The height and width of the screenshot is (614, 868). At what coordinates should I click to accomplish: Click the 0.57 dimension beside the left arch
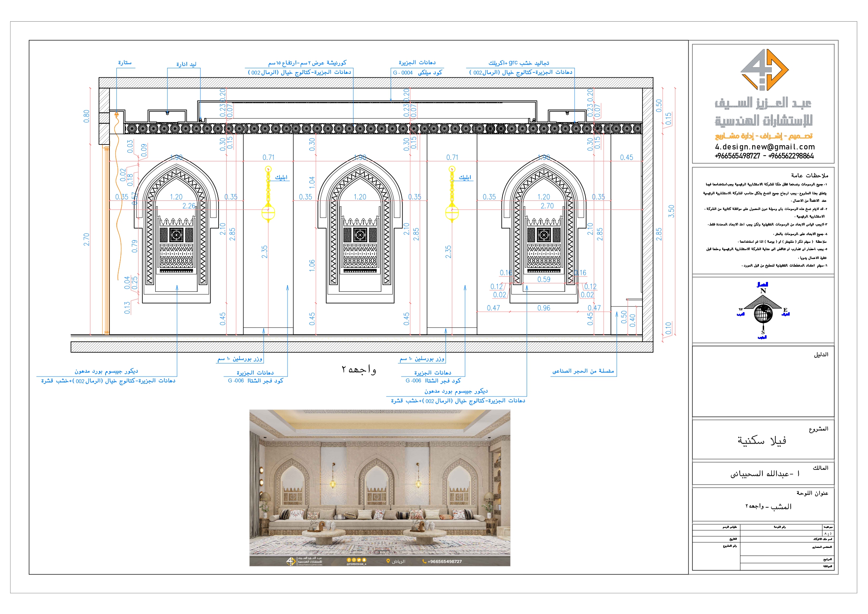[x=135, y=199]
